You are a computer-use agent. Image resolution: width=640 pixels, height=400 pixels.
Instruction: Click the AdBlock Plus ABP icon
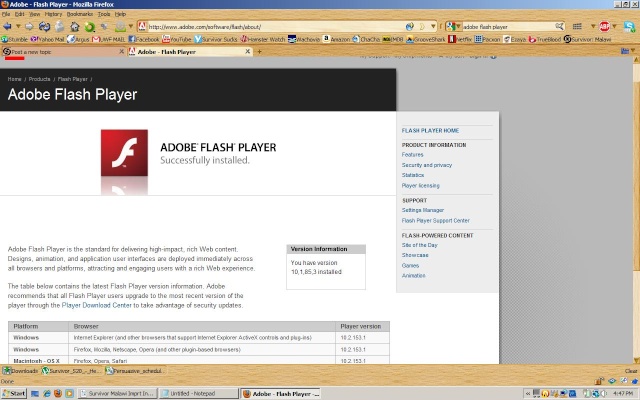[604, 27]
